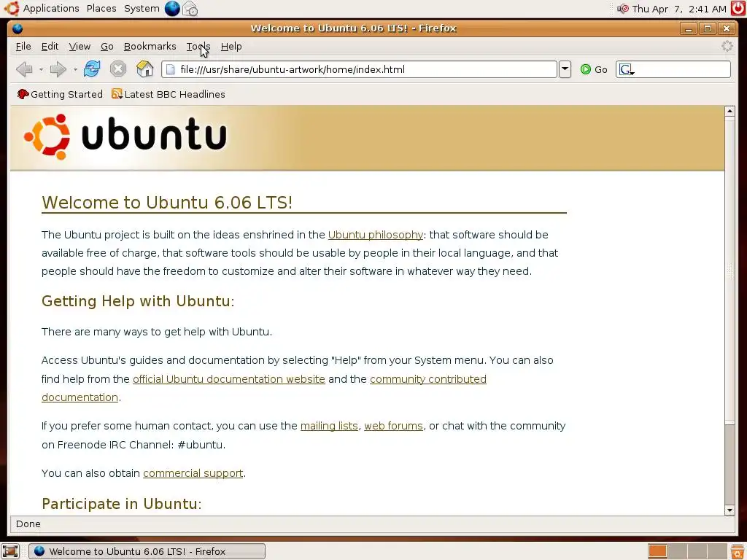Click inside the web search box
The height and width of the screenshot is (560, 747).
click(x=682, y=69)
